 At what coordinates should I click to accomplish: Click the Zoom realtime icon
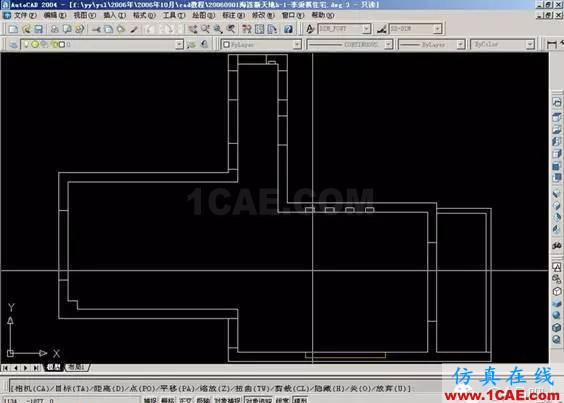[205, 29]
